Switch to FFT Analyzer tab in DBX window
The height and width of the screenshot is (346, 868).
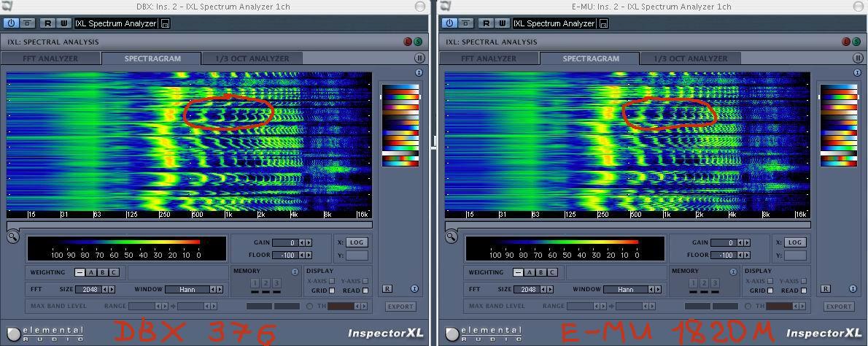pos(50,58)
